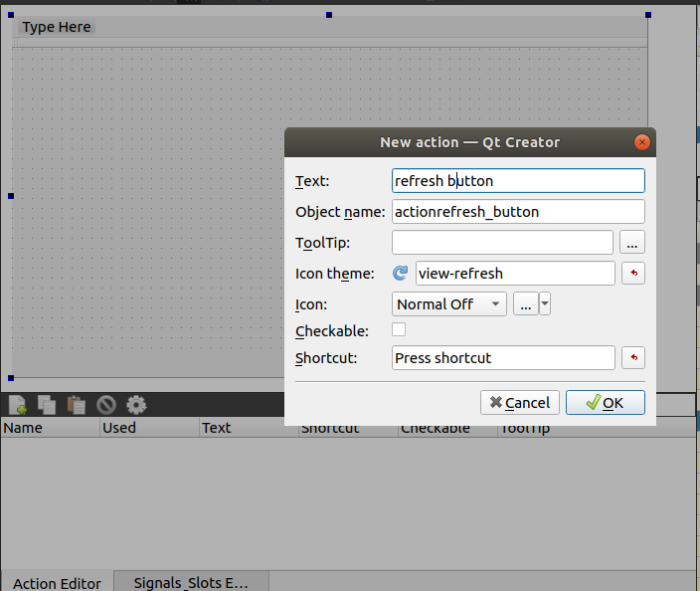Open the ToolTip editor ellipsis button
The height and width of the screenshot is (591, 700).
click(x=632, y=242)
